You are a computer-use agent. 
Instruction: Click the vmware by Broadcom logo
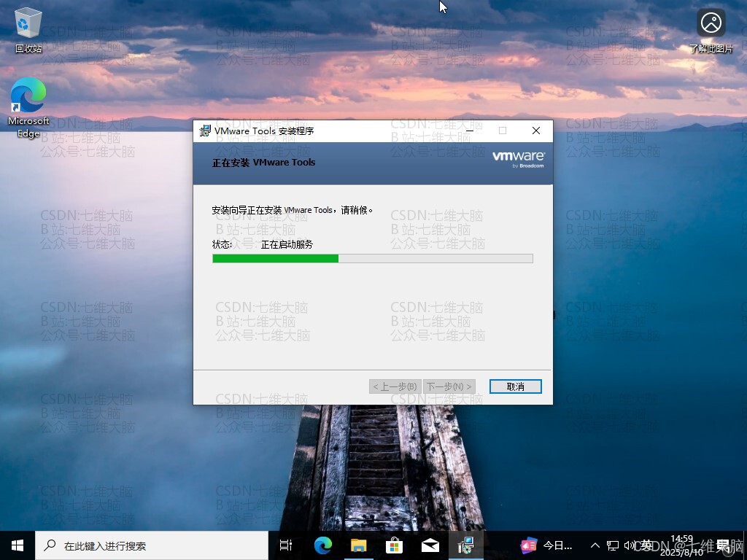click(x=519, y=159)
